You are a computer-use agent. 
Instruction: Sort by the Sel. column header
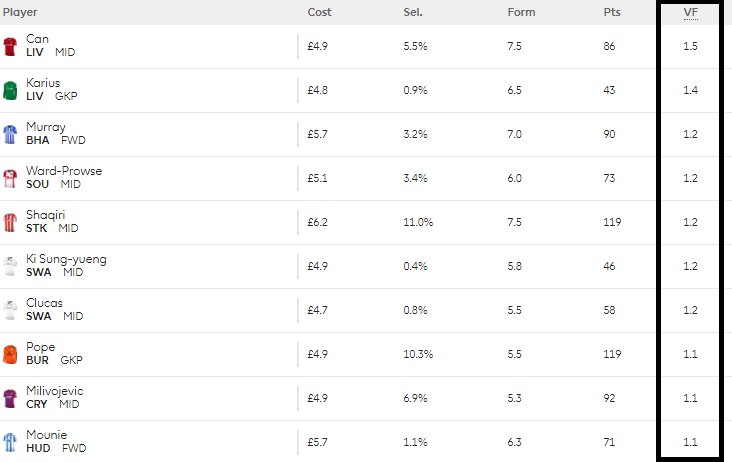tap(413, 12)
